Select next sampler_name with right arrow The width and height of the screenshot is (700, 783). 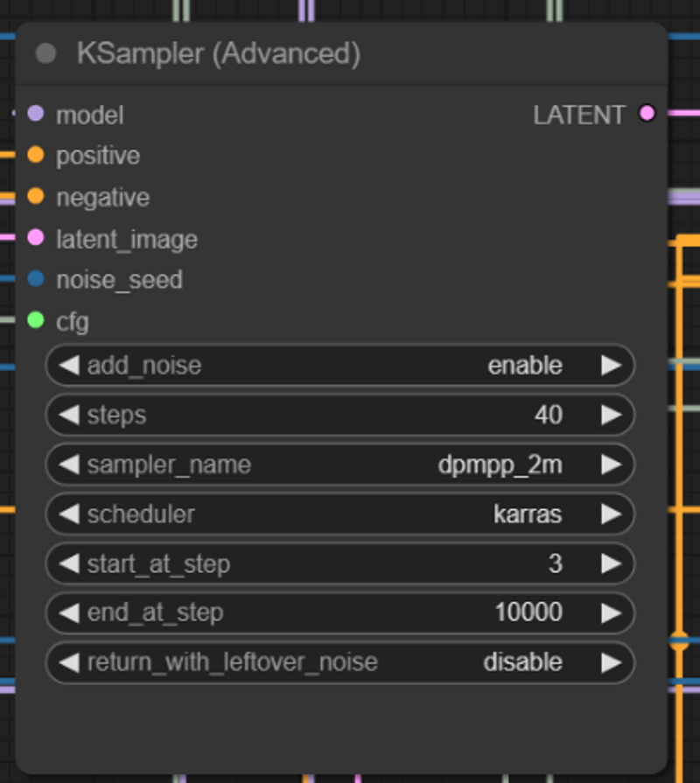tap(611, 465)
